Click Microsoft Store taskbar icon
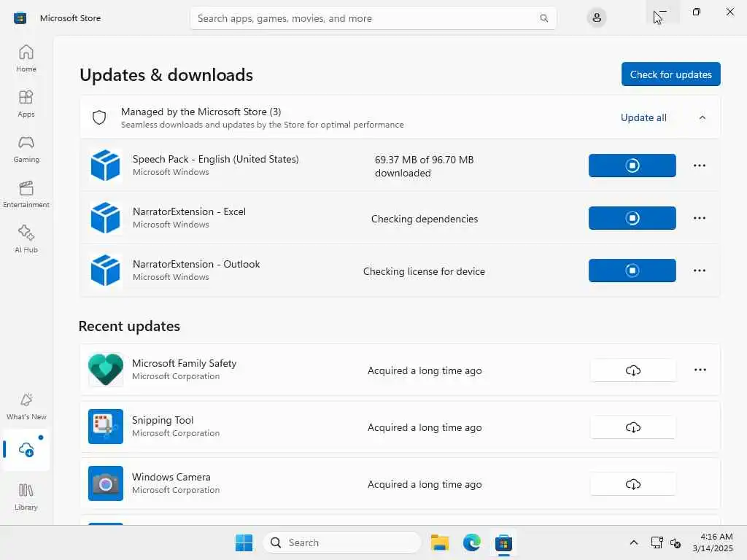Image resolution: width=747 pixels, height=560 pixels. coord(503,542)
